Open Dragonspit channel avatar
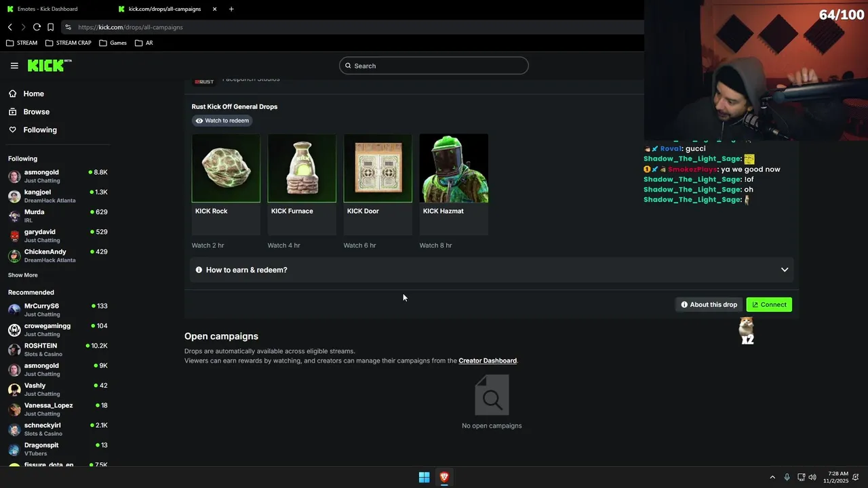Viewport: 868px width, 488px height. [14, 449]
